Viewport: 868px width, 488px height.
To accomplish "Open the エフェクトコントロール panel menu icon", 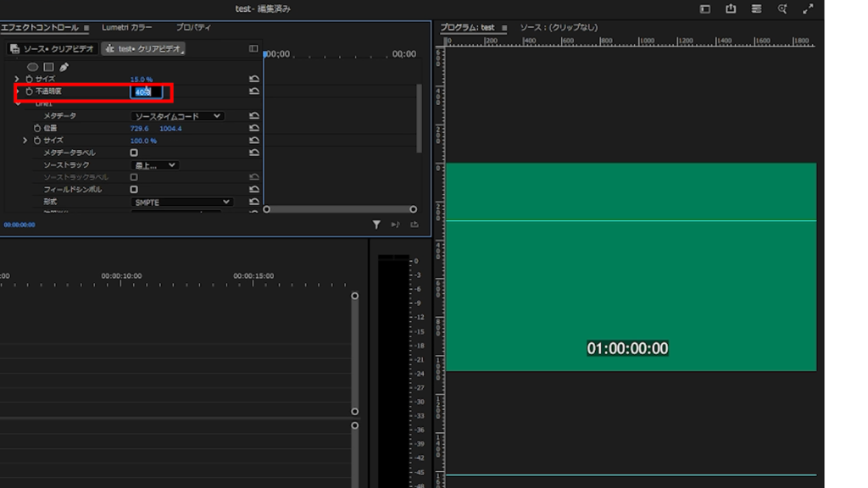I will [x=86, y=28].
